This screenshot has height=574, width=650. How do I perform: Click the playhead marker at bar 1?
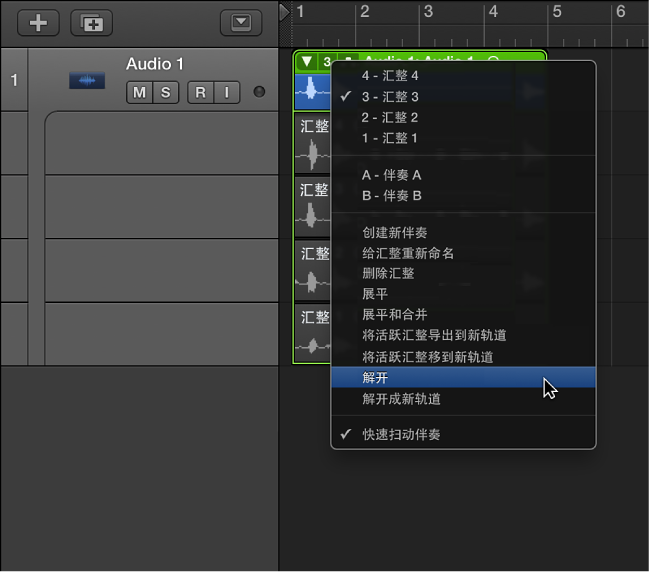(x=284, y=12)
